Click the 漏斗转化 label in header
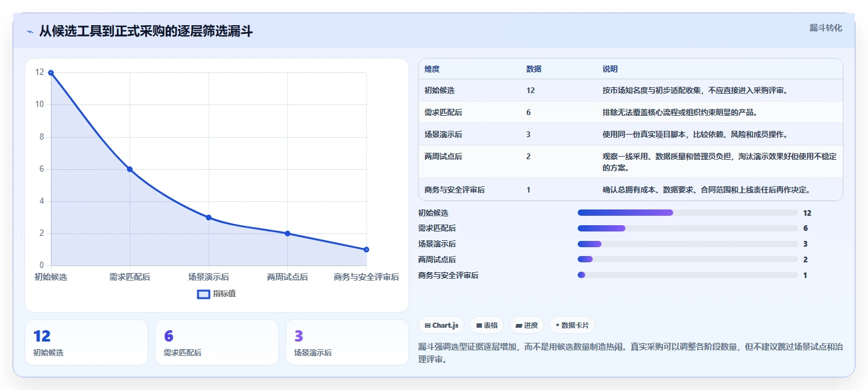868x390 pixels. (825, 28)
